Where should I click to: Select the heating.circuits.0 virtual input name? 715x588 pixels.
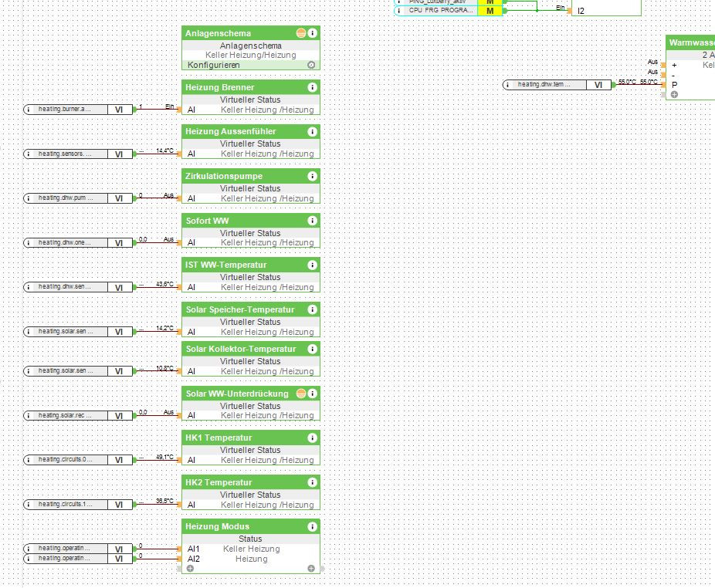coord(65,460)
